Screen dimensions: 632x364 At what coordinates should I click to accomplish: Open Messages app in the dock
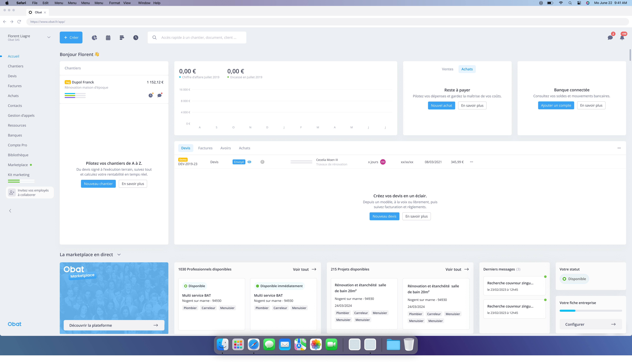tap(269, 345)
